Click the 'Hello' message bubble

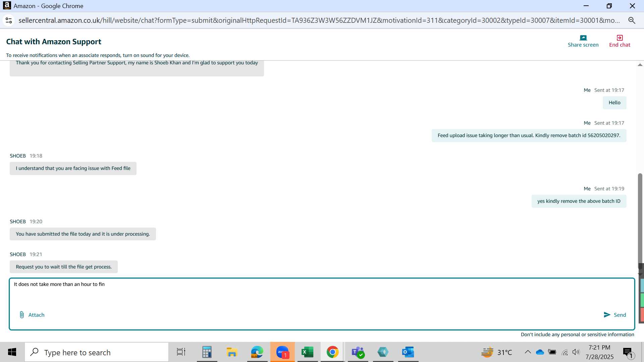pos(614,103)
